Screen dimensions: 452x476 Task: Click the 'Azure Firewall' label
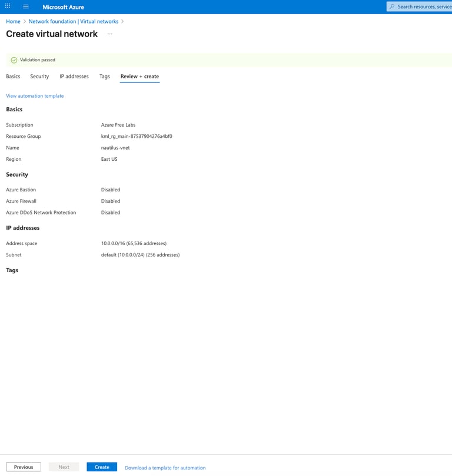(x=21, y=201)
